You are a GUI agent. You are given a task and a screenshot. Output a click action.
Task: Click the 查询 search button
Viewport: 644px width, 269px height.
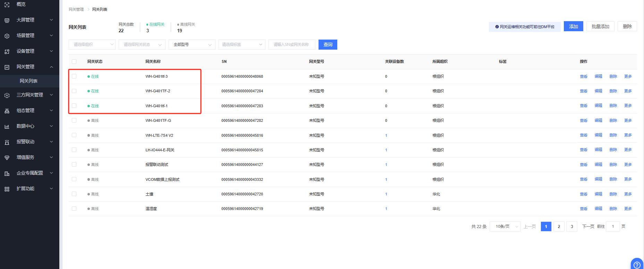[328, 44]
